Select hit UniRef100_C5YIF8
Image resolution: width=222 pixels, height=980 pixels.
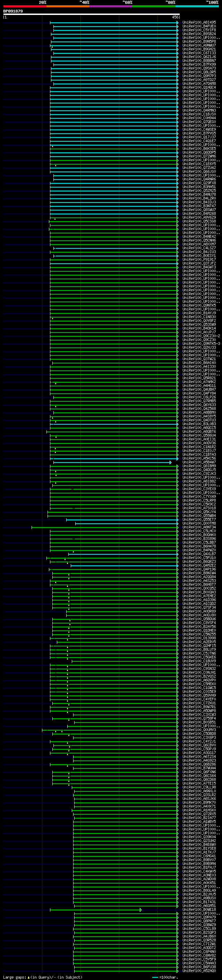(x=199, y=30)
